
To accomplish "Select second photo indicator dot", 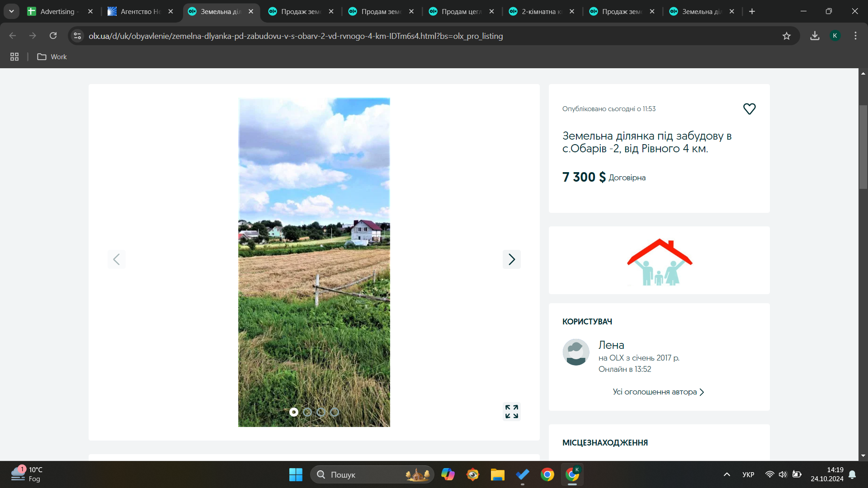I will [307, 412].
